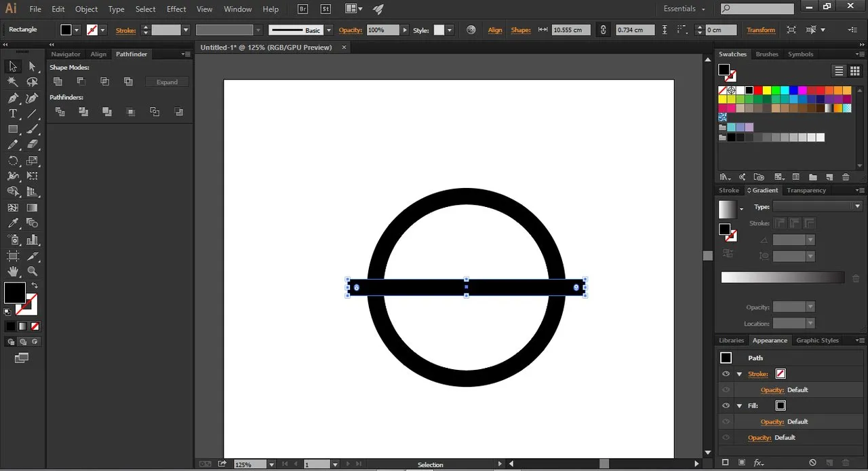The image size is (868, 471).
Task: Select the Direct Selection tool
Action: pos(32,67)
